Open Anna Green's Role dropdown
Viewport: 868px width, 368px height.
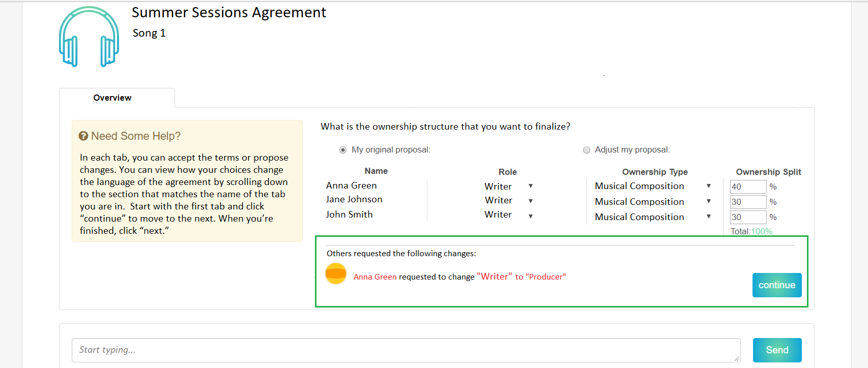(530, 186)
